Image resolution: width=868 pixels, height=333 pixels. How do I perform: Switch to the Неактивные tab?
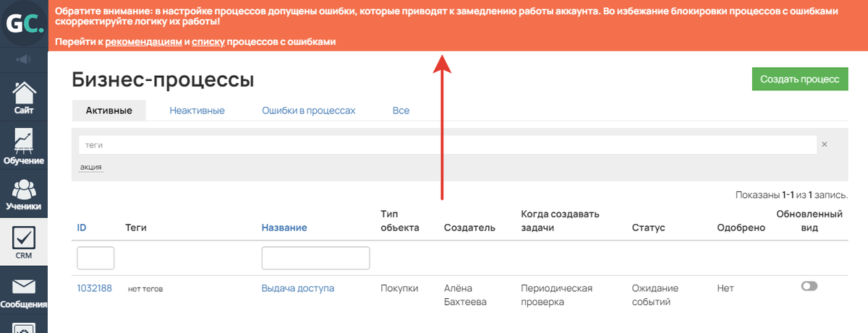click(197, 111)
